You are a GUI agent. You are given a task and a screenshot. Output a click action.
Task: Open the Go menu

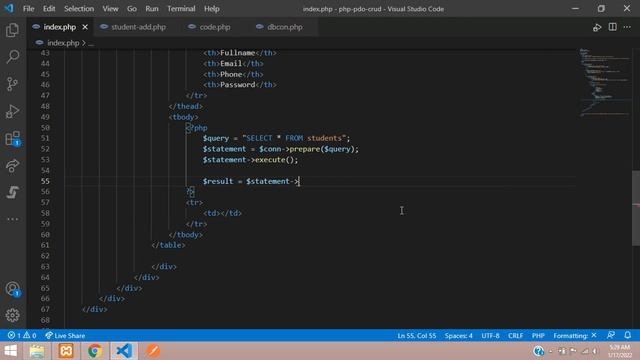pyautogui.click(x=132, y=9)
